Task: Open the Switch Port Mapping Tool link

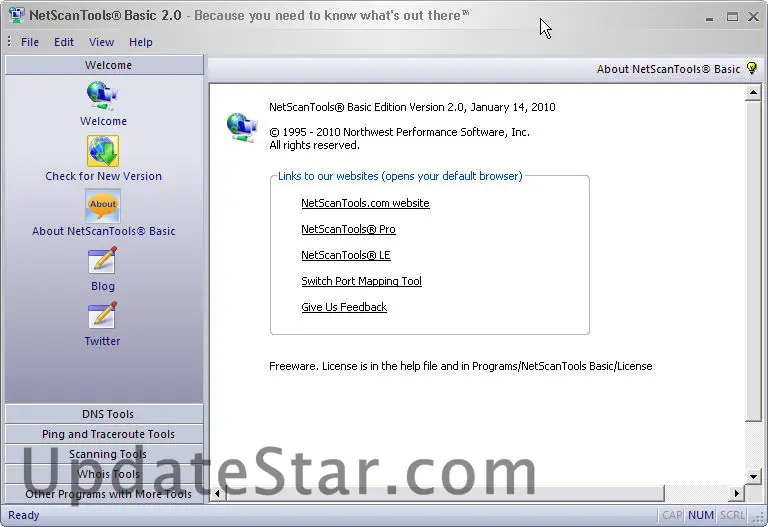Action: point(361,281)
